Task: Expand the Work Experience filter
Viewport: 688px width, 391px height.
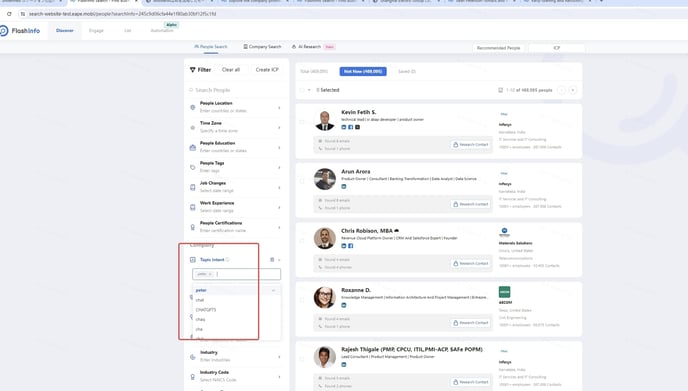Action: [x=279, y=207]
